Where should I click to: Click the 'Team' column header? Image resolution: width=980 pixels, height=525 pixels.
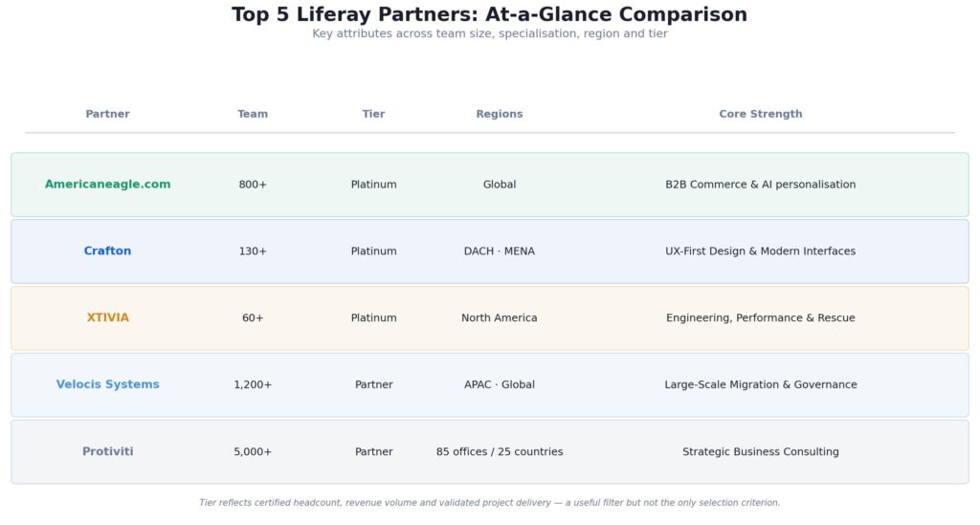253,114
